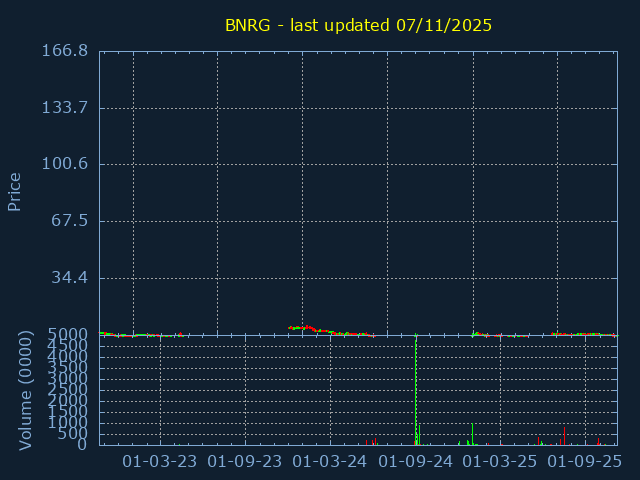640x480 pixels.
Task: Select the 166.8 price tick label
Action: (65, 51)
